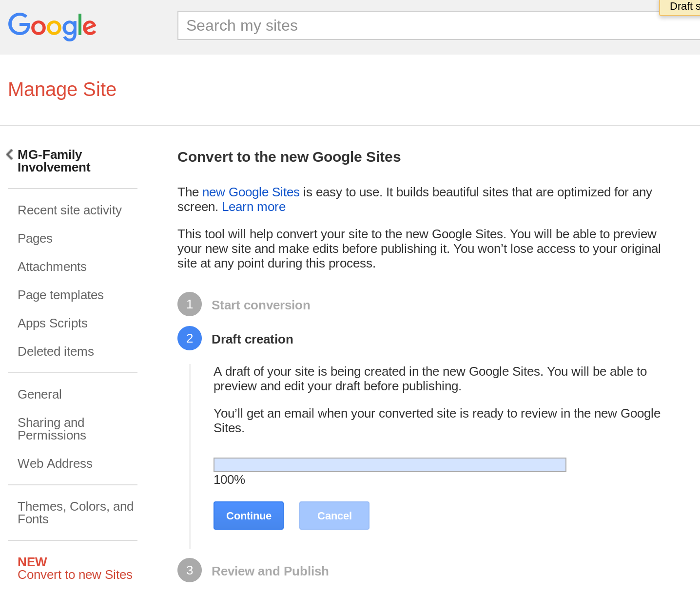Image resolution: width=700 pixels, height=613 pixels.
Task: View Deleted items in sidebar
Action: point(56,351)
